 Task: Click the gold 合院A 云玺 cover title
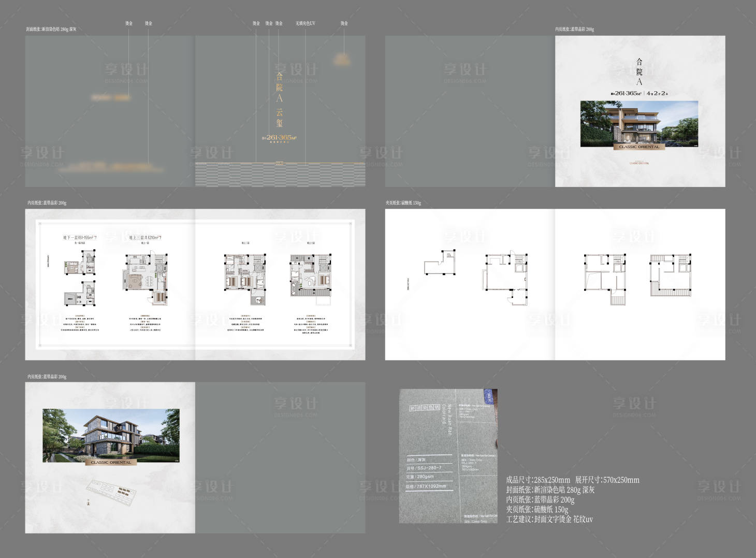pyautogui.click(x=280, y=98)
